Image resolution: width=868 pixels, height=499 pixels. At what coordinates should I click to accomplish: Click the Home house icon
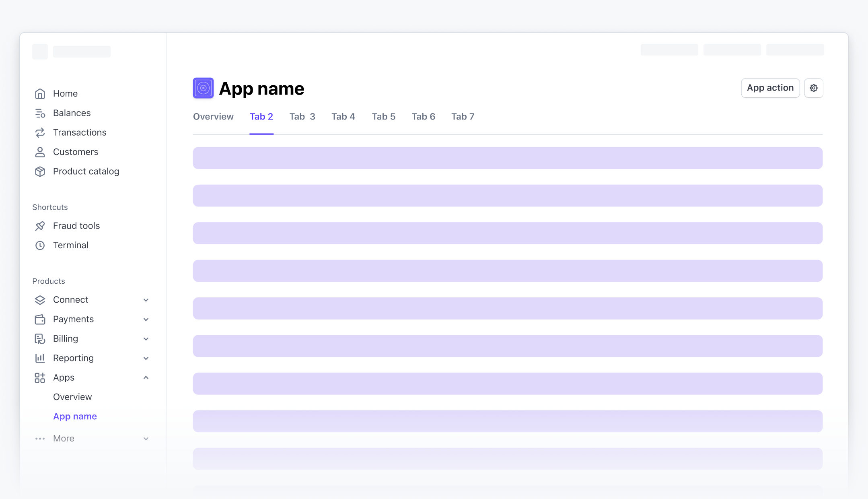[x=40, y=94]
